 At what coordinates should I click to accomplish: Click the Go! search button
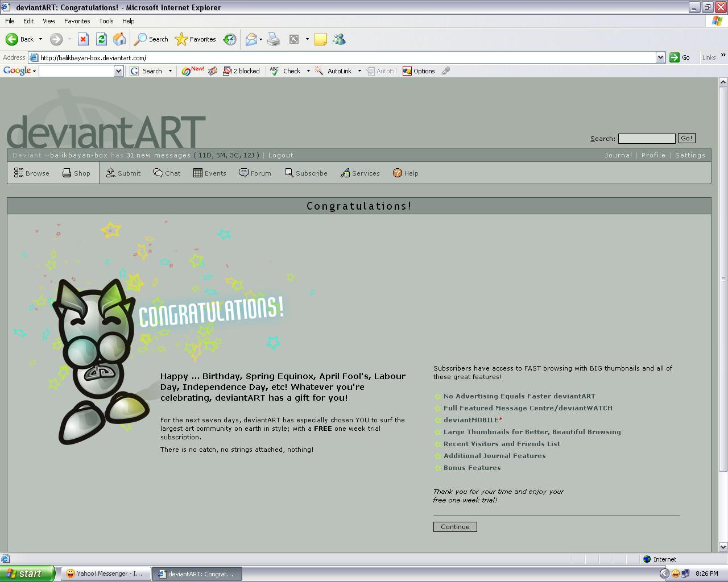(x=686, y=138)
